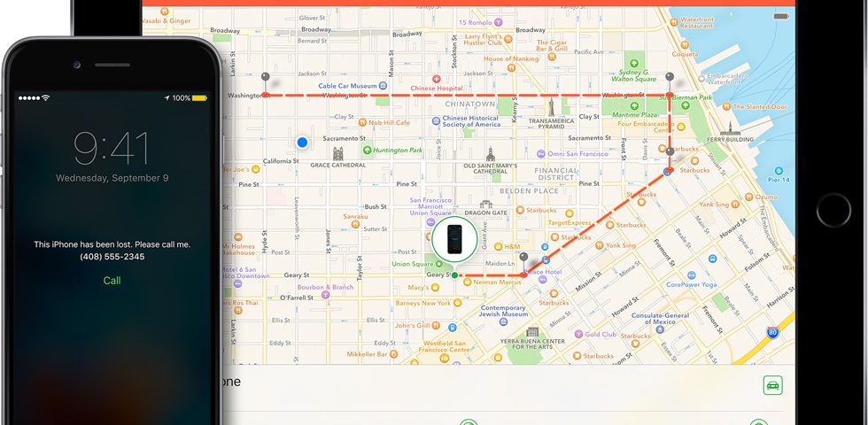This screenshot has width=868, height=425.
Task: Select the gray pin on Washington at Hyde
Action: pyautogui.click(x=265, y=81)
